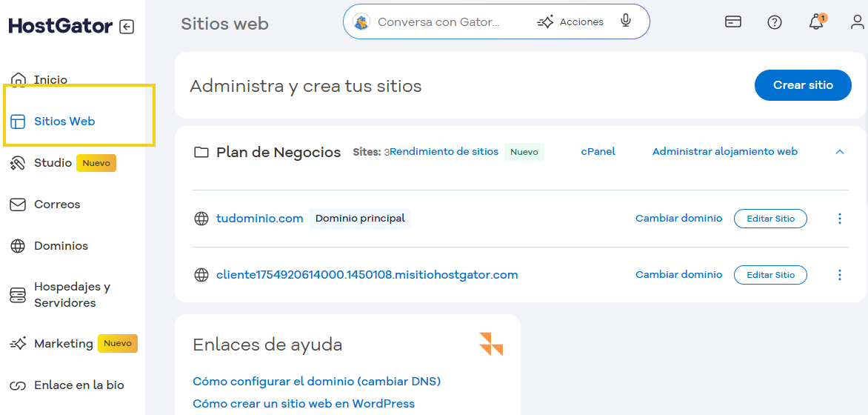Select Sitios Web in the sidebar

tap(64, 122)
